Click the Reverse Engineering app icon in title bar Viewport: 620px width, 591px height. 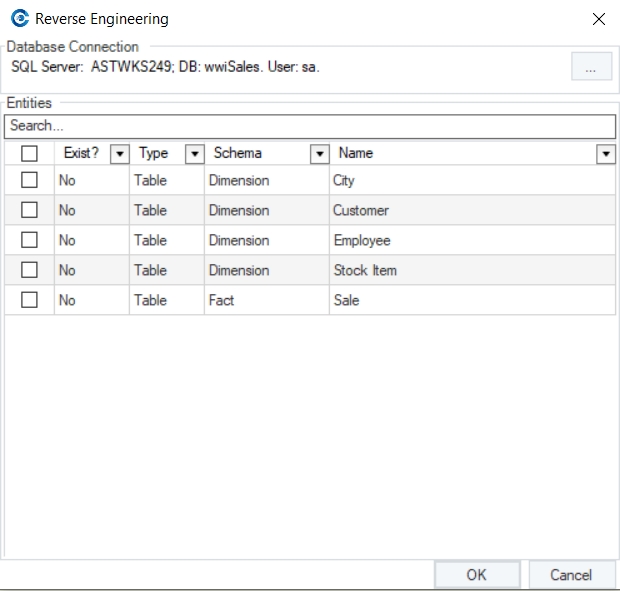pyautogui.click(x=19, y=19)
